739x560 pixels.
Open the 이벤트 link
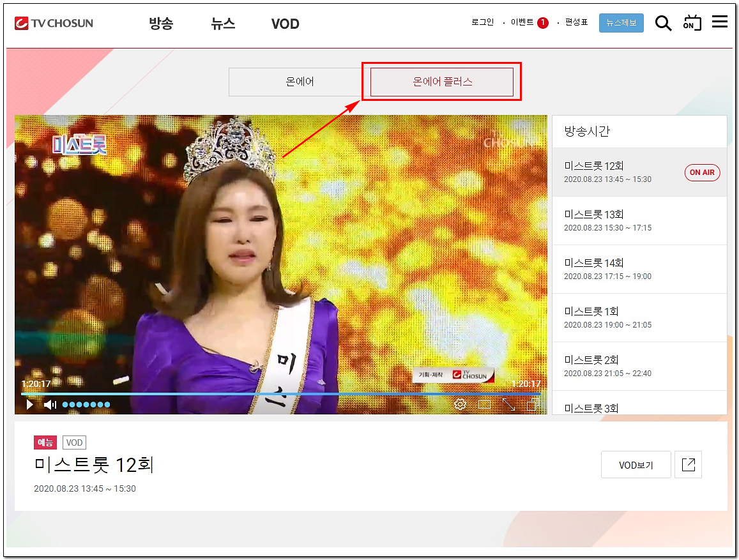point(522,22)
